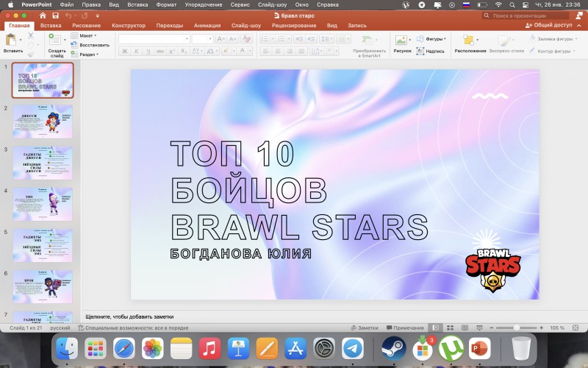Viewport: 588px width, 368px height.
Task: Open Shape Fill (Заливка фигуры) dropdown
Action: 553,39
